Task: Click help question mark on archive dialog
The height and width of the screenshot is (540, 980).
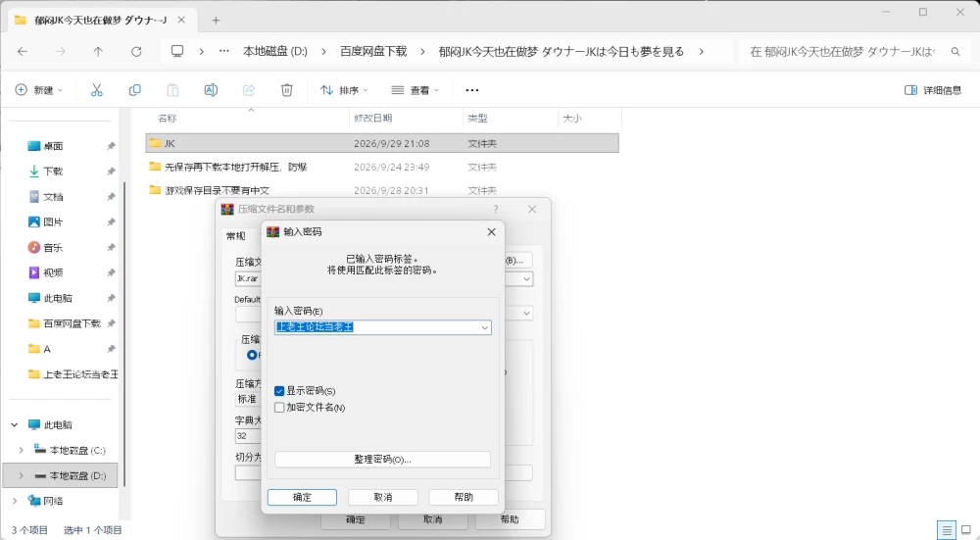Action: 496,209
